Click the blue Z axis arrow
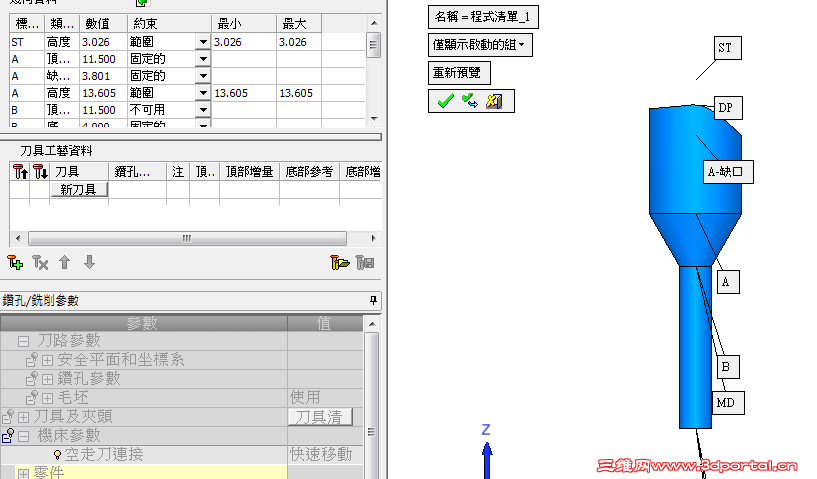Screen dimensions: 817x479 pos(487,459)
